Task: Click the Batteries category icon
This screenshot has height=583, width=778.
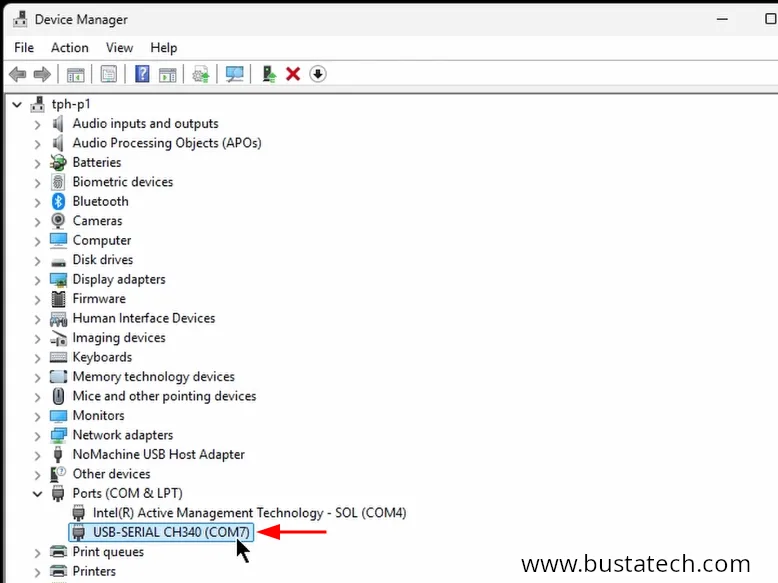Action: [x=58, y=162]
